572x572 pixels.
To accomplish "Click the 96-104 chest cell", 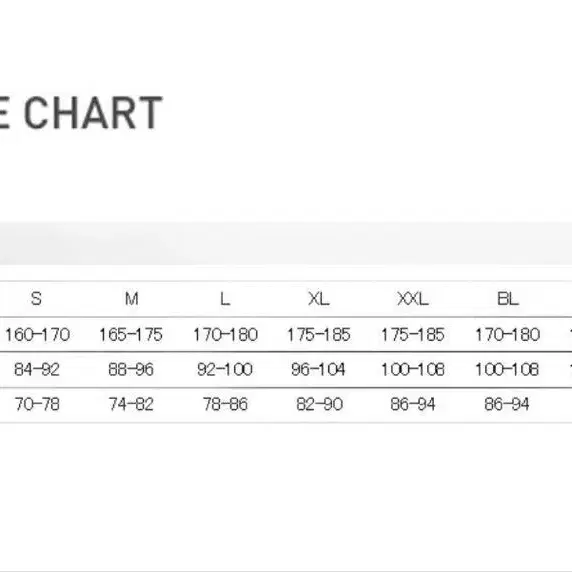I will coord(318,370).
